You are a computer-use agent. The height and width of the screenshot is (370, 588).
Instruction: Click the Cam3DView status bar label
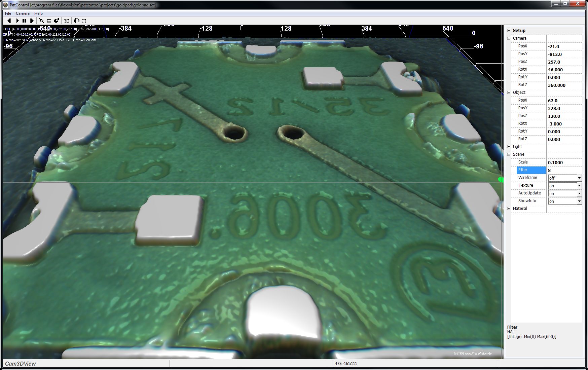coord(20,364)
